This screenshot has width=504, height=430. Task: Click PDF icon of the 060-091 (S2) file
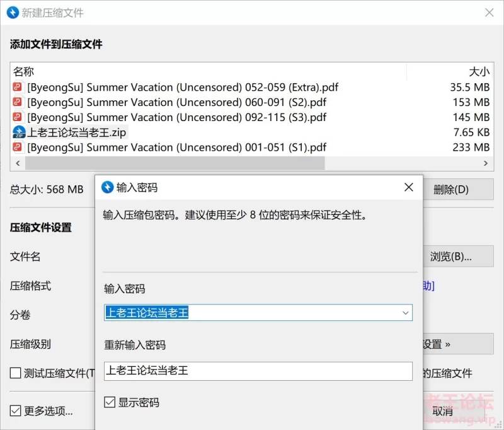tap(18, 102)
